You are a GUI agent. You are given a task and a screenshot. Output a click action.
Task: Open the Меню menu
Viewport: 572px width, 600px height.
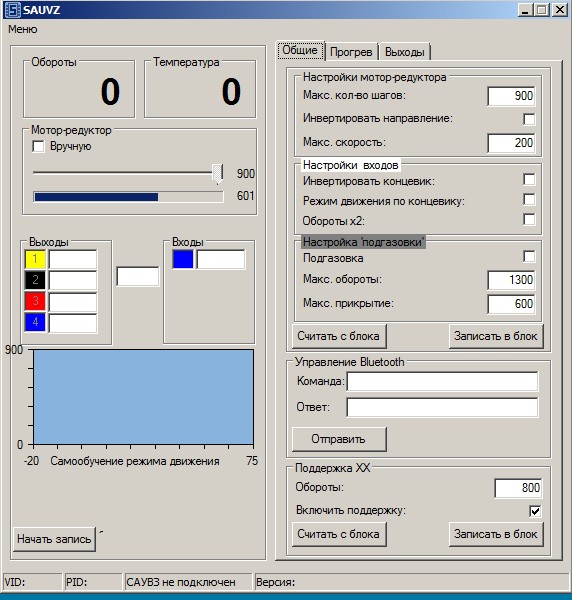coord(23,29)
